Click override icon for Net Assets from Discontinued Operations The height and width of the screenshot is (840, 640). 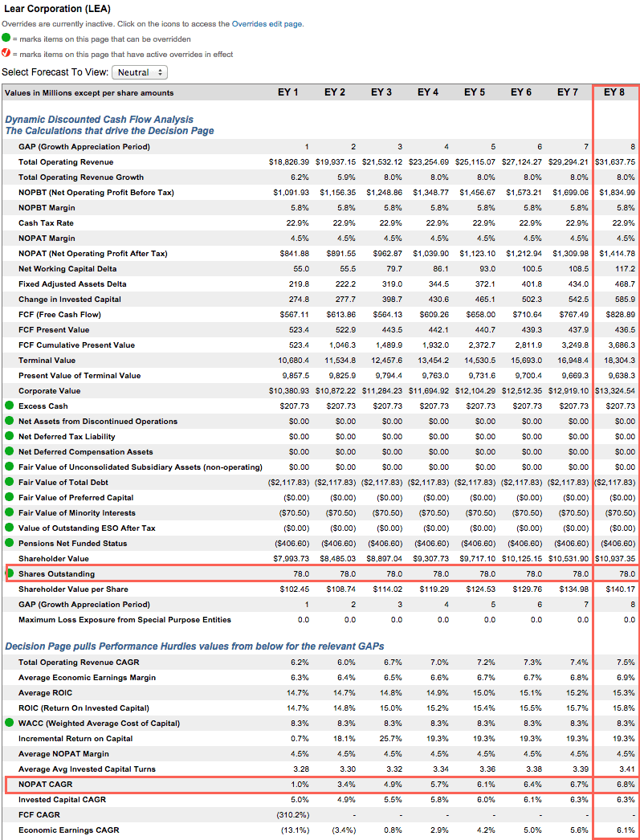pyautogui.click(x=9, y=421)
